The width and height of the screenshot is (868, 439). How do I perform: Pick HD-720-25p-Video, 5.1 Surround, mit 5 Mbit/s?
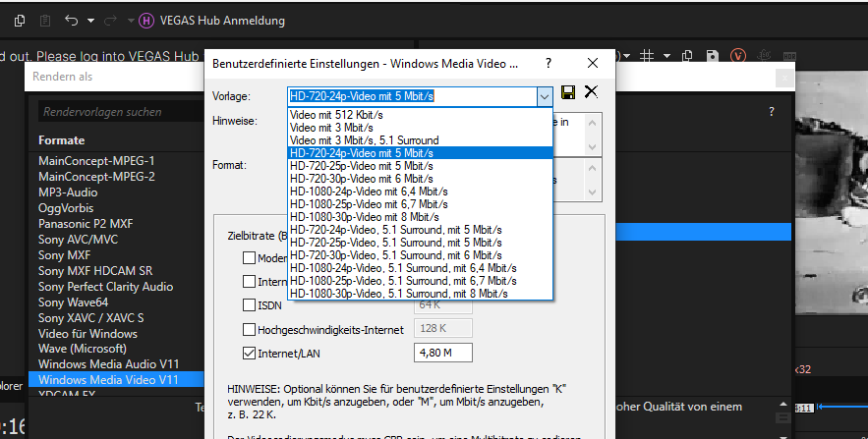(420, 243)
